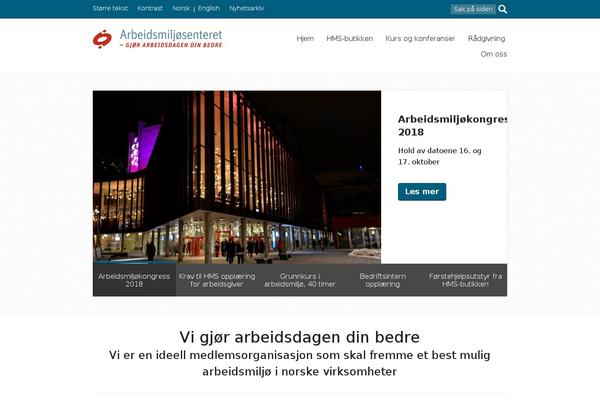Open the HMS-butikken menu item
600x400 pixels.
pos(349,39)
